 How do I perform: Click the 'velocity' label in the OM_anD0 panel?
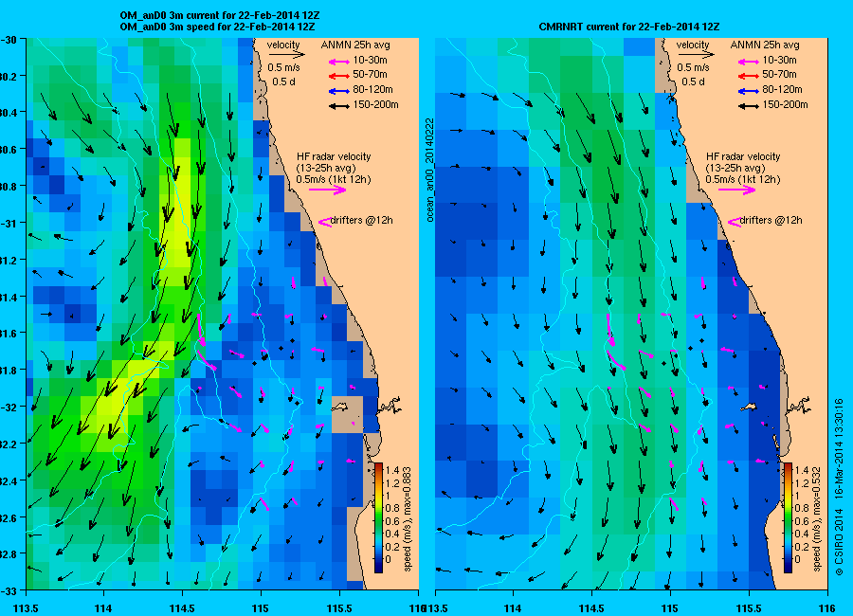283,45
